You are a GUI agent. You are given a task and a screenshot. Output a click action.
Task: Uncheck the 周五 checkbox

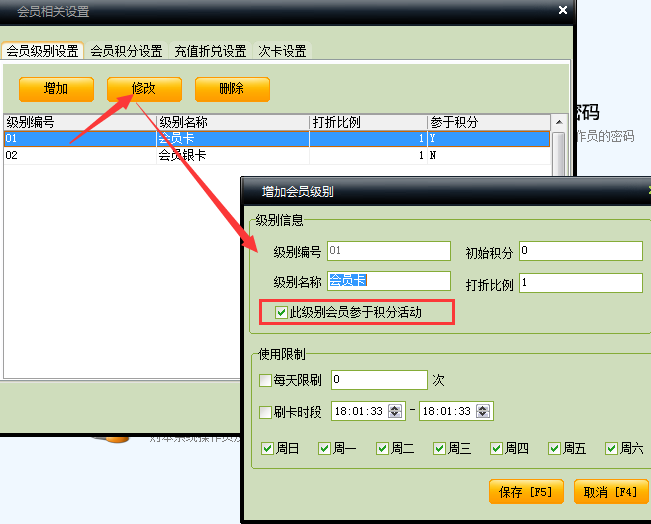pos(554,448)
